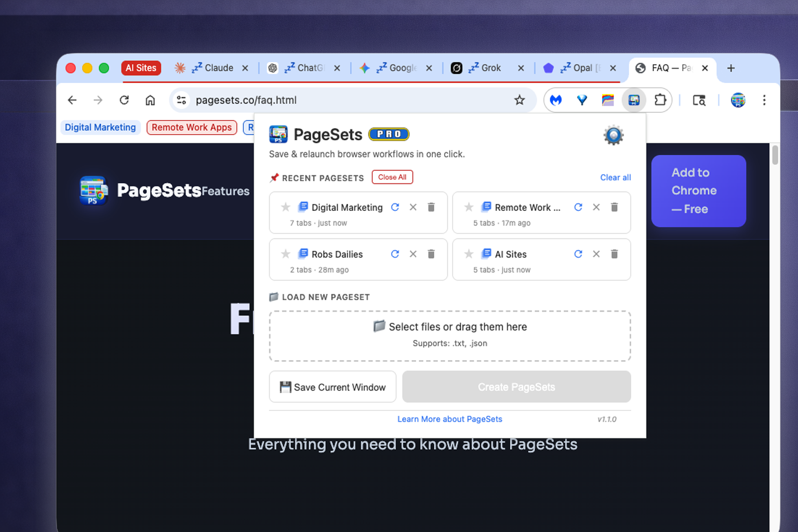Close the Google tab
The image size is (798, 532).
429,68
